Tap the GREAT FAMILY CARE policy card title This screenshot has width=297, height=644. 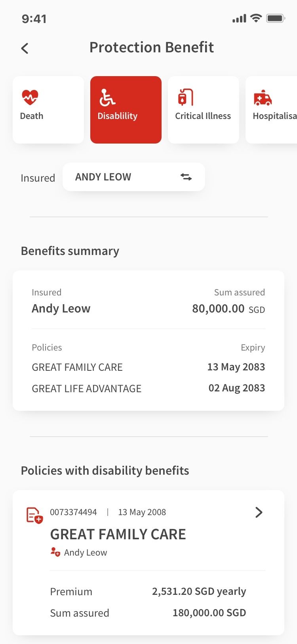(x=118, y=534)
